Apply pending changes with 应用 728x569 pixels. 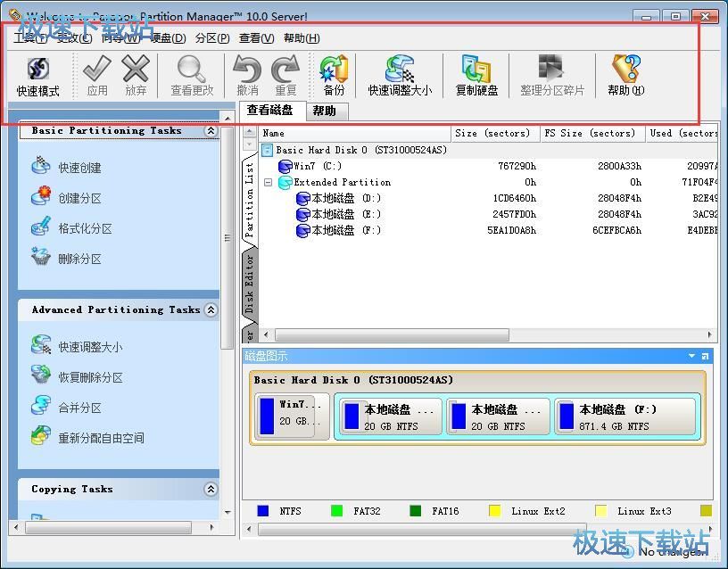97,76
